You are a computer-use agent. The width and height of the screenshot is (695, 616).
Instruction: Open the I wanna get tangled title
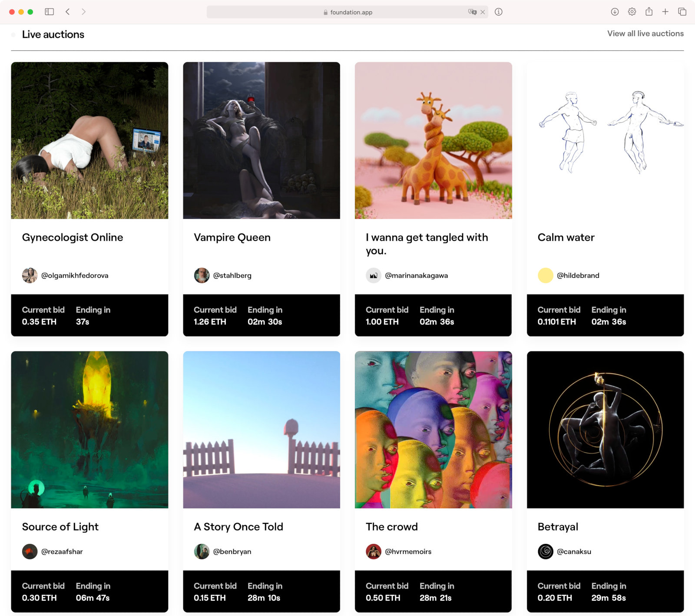[x=427, y=244]
